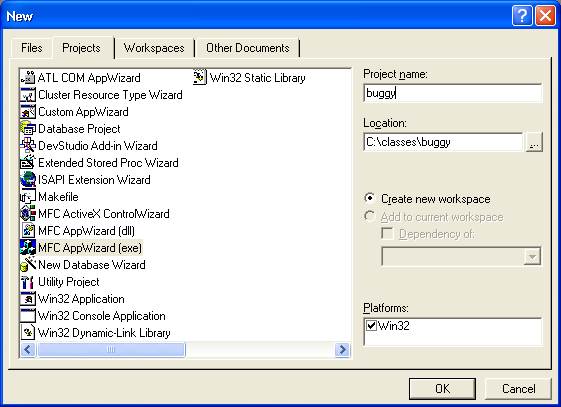Select the "Utility Project" label
Viewport: 561px width, 407px height.
pos(69,282)
